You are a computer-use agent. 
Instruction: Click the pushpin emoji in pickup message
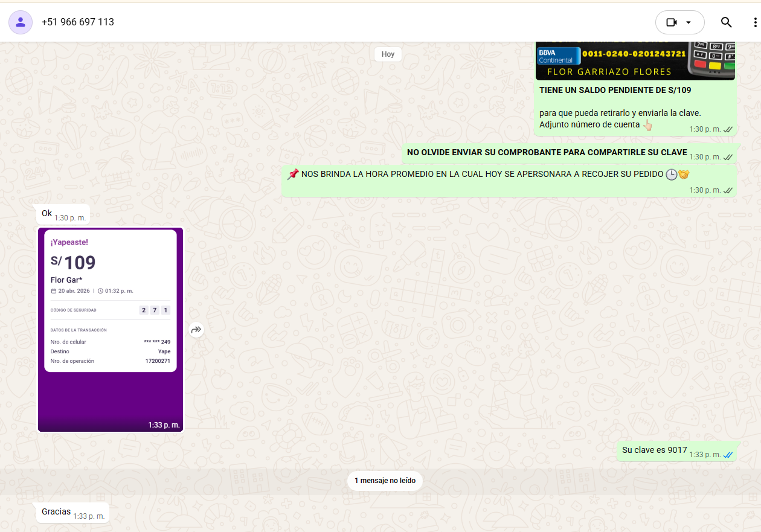293,175
